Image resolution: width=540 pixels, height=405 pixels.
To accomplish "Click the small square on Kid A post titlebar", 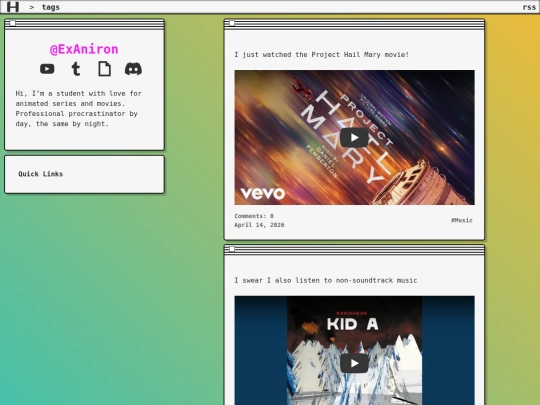I will pyautogui.click(x=232, y=249).
